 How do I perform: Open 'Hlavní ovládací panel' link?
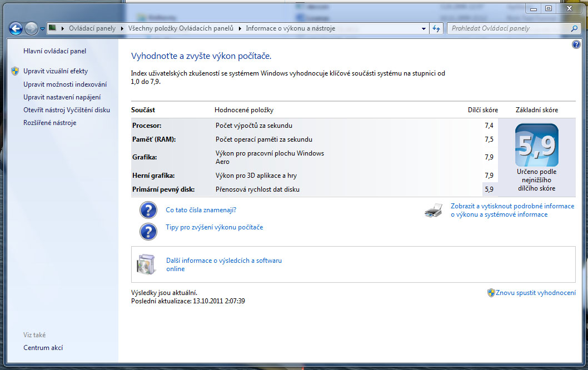(55, 51)
